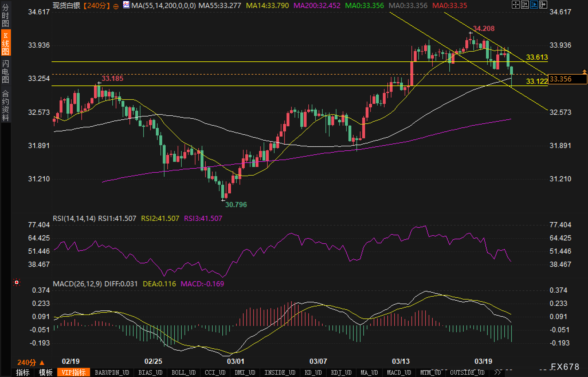Image resolution: width=588 pixels, height=377 pixels.
Task: Click the MA indicator chart icon
Action: (126, 5)
